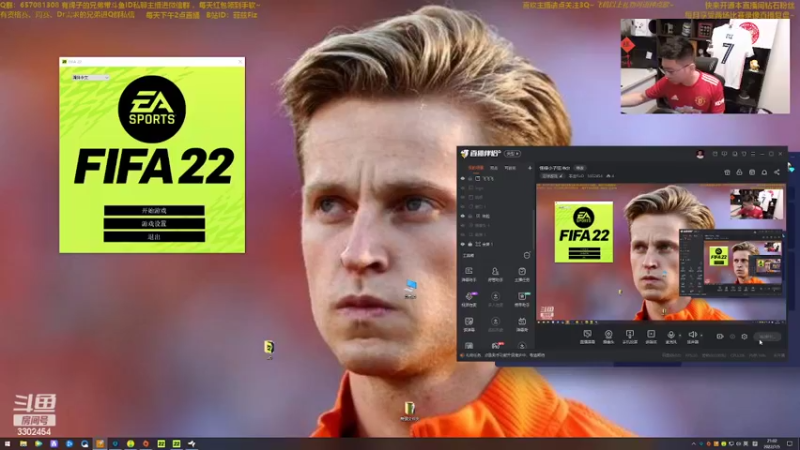Click the room number 3302454 in streaming app header
This screenshot has height=450, width=800.
point(594,176)
